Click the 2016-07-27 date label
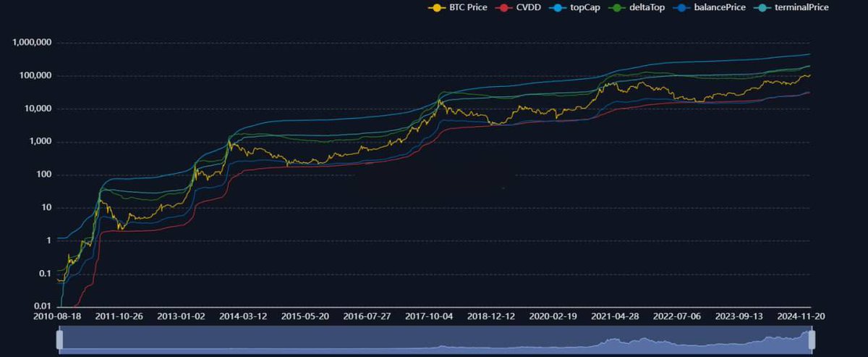Viewport: 868px width, 357px height. [x=368, y=316]
